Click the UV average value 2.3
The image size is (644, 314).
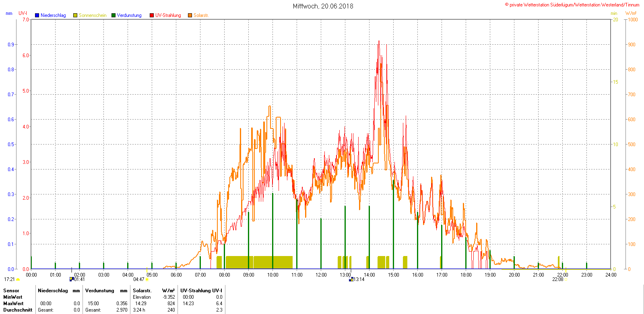tap(219, 310)
